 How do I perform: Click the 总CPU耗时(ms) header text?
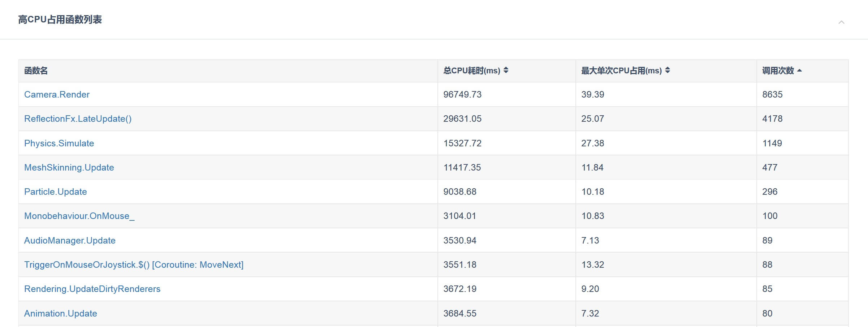click(471, 71)
